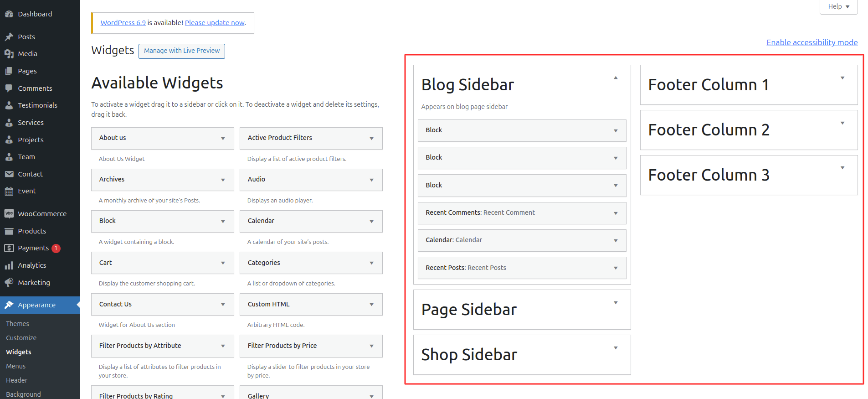Open Media via its sidebar icon
The width and height of the screenshot is (868, 399).
click(9, 54)
